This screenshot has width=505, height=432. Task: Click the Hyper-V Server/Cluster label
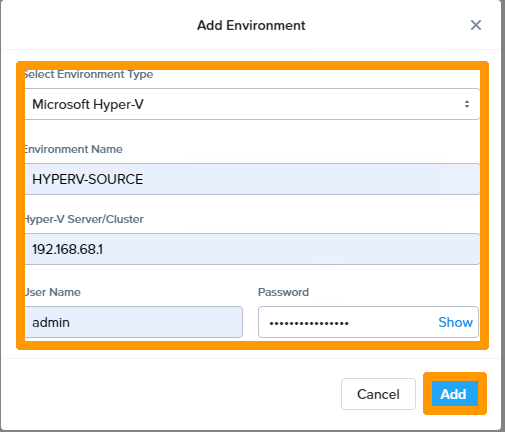[x=84, y=219]
